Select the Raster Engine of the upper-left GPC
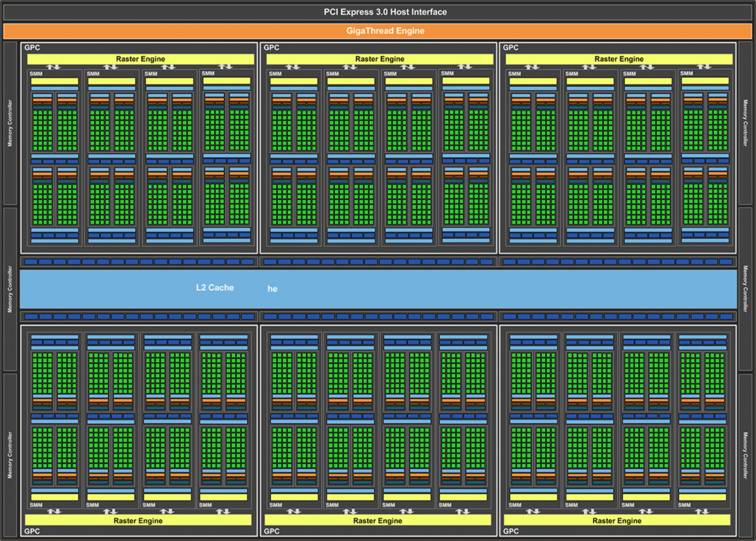This screenshot has height=541, width=756. 140,59
